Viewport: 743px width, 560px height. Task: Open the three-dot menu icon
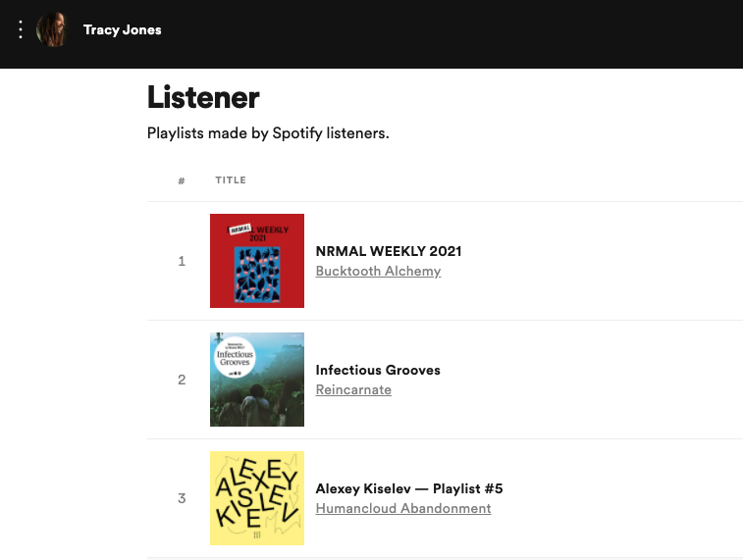click(21, 29)
